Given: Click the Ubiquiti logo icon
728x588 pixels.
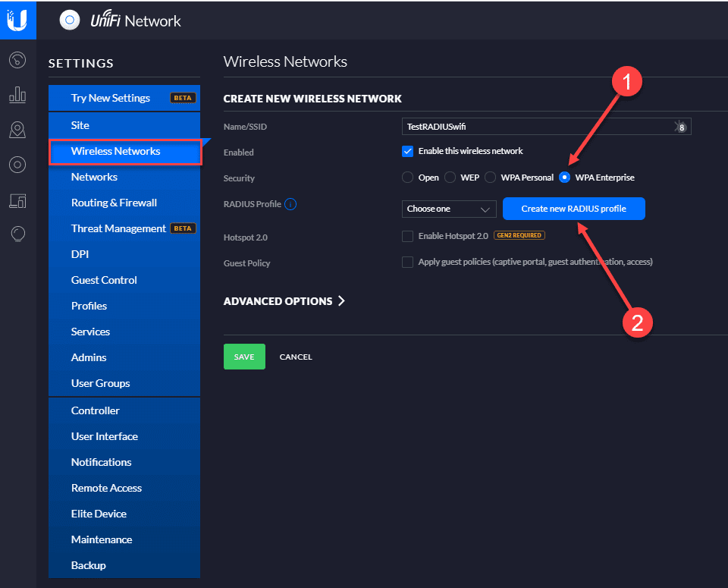Looking at the screenshot, I should 17,20.
